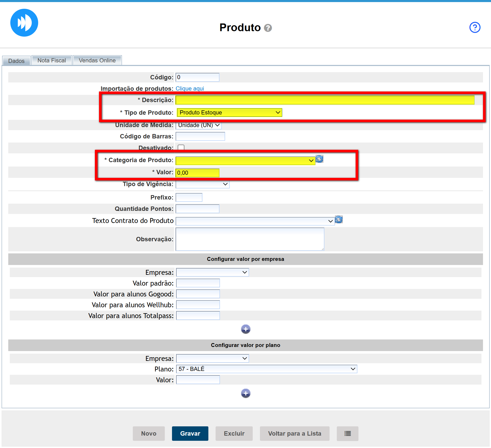Open the Vendas Online tab

[97, 61]
